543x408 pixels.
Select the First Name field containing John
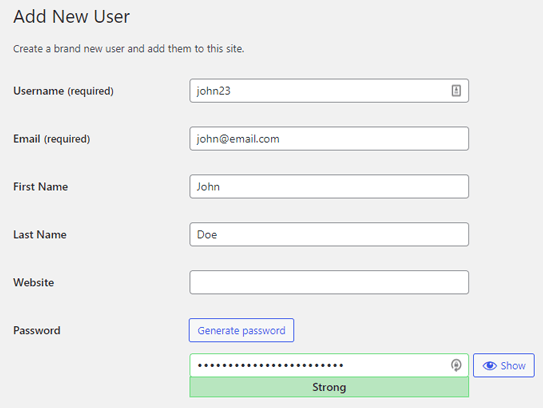[329, 187]
